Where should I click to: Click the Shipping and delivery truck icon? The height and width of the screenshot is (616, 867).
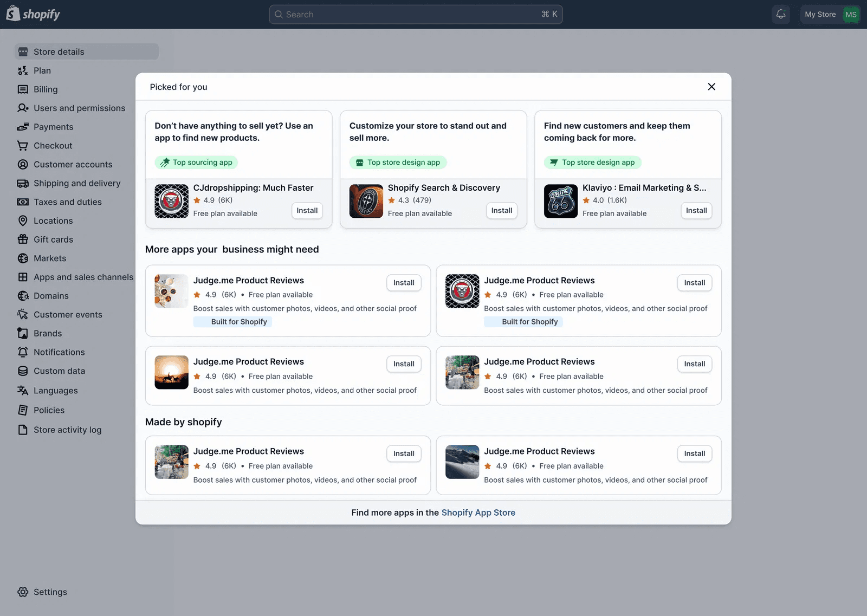(x=23, y=183)
